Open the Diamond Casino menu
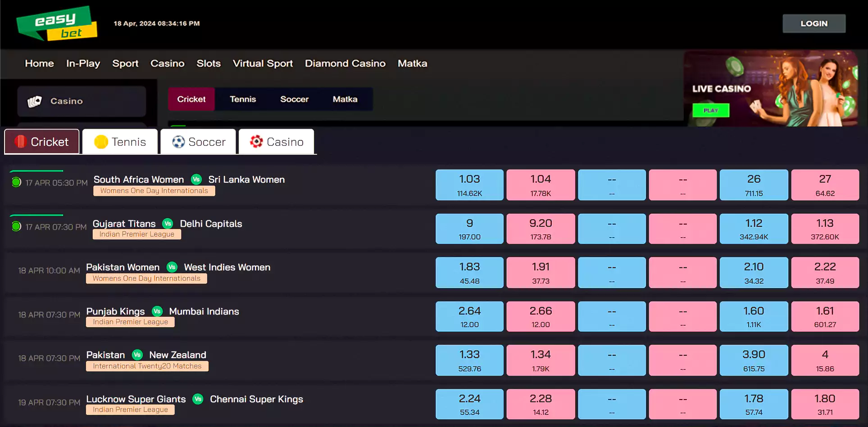This screenshot has width=868, height=427. coord(345,63)
